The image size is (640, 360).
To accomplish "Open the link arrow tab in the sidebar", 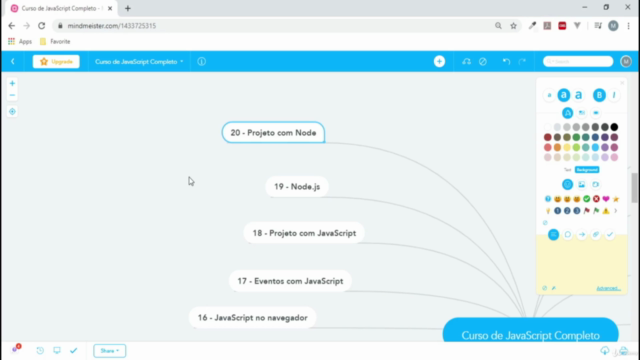I will pyautogui.click(x=582, y=235).
